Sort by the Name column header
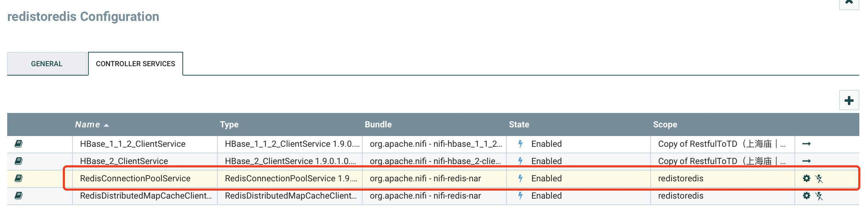 [88, 124]
